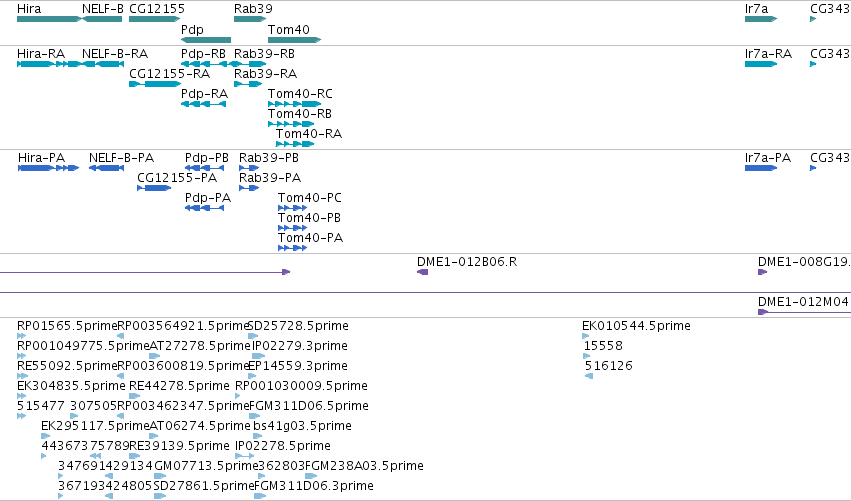Click the Ir7a-PA protein glyph
Image resolution: width=851 pixels, height=501 pixels.
761,168
